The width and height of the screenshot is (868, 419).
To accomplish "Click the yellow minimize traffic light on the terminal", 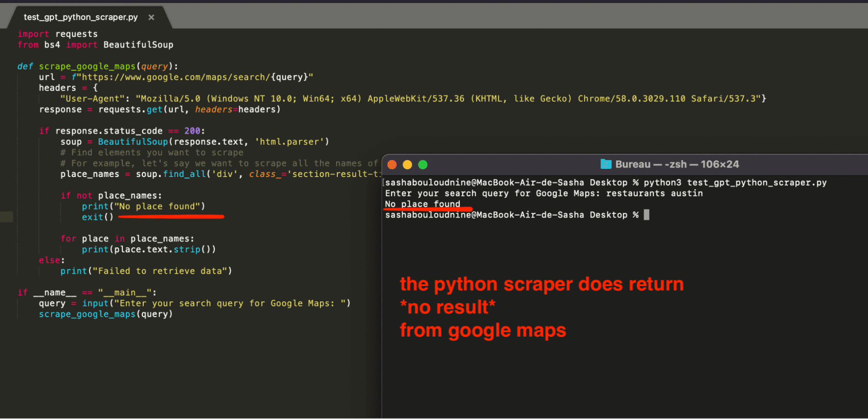I will pyautogui.click(x=407, y=164).
